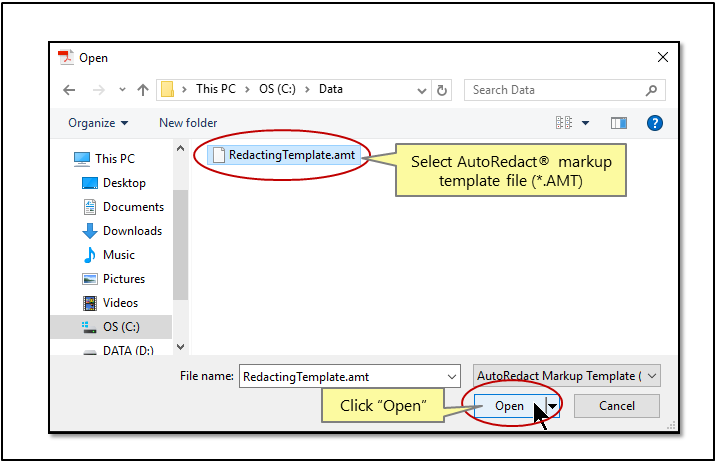The image size is (718, 463).
Task: Change view with the view icon
Action: coord(564,123)
